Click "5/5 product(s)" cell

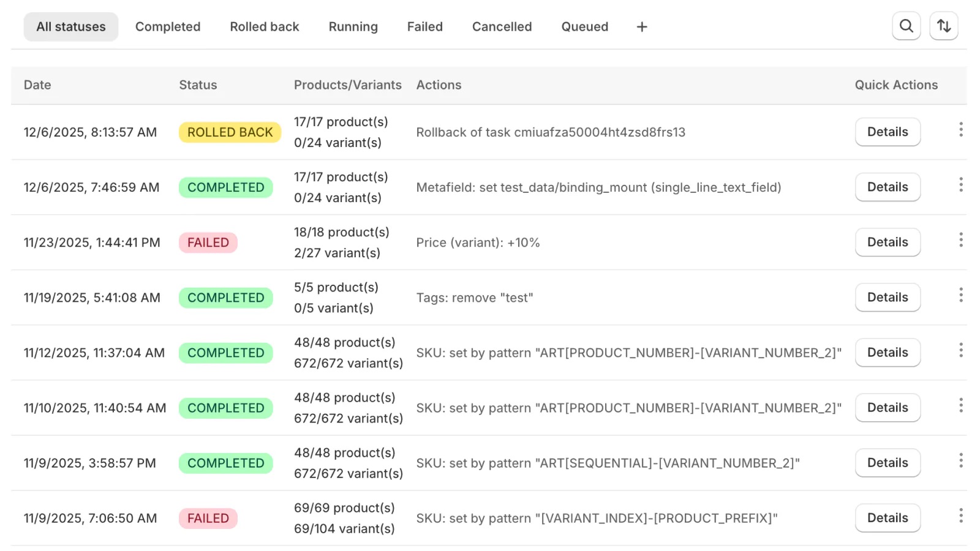[x=336, y=287]
